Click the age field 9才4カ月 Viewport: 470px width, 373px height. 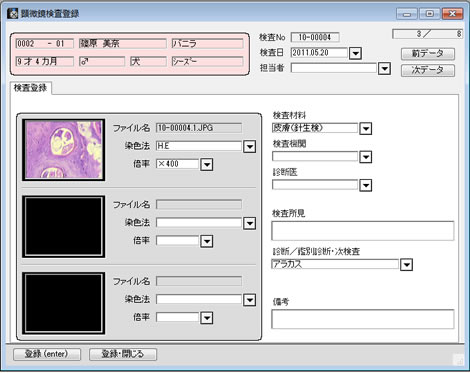coord(45,61)
